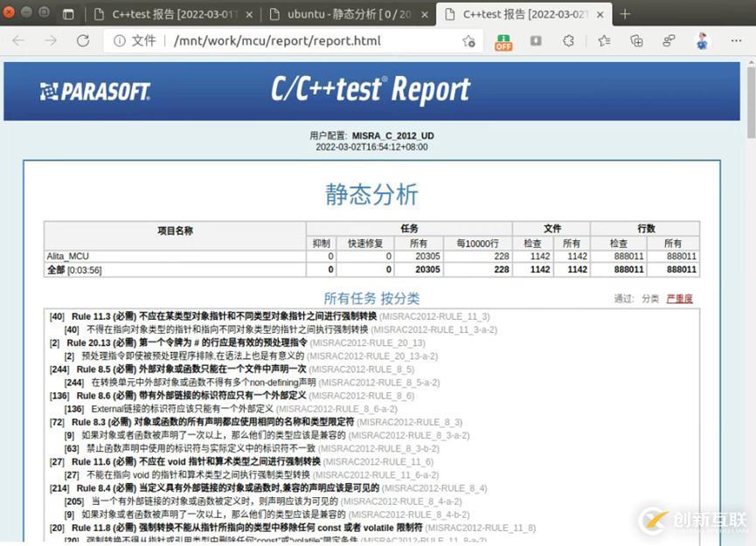The image size is (756, 546).
Task: Open the extensions puzzle icon
Action: [x=569, y=41]
